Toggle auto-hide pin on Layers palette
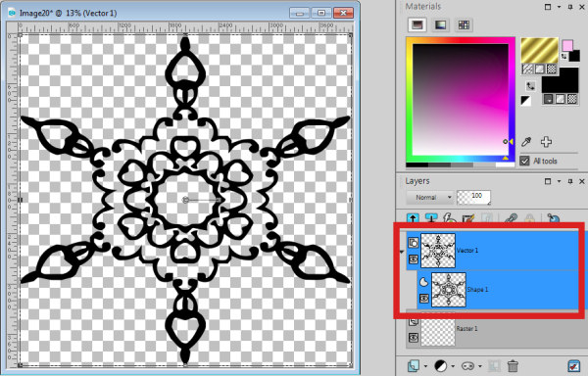588x376 pixels. click(x=570, y=181)
